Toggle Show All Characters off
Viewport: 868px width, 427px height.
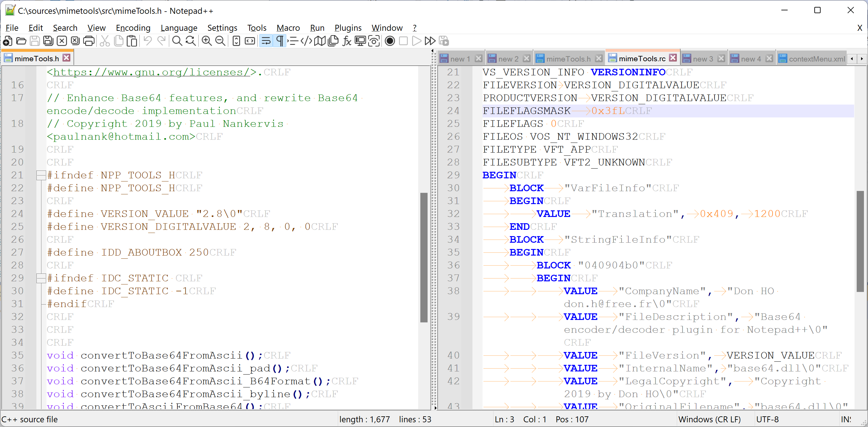[x=279, y=41]
